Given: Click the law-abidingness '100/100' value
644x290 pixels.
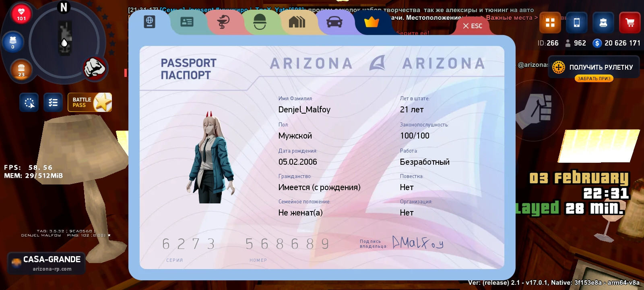Looking at the screenshot, I should tap(415, 136).
